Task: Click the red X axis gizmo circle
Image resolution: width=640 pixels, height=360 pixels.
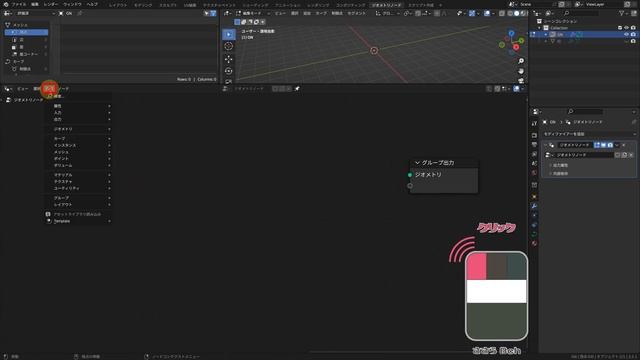Action: coord(516,47)
